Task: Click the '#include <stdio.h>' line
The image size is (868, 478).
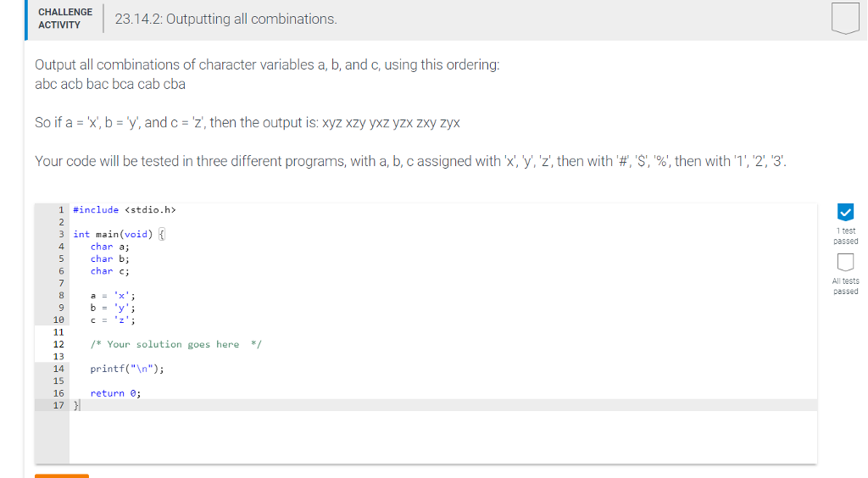Action: coord(125,209)
